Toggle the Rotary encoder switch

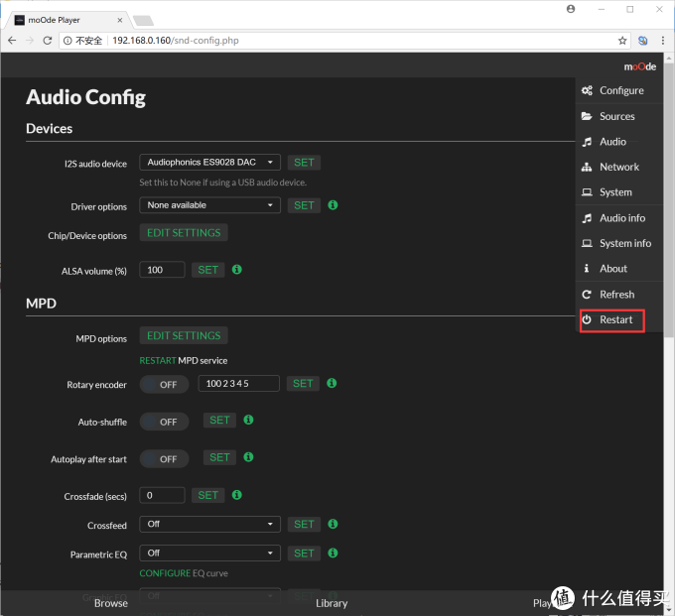tap(164, 384)
